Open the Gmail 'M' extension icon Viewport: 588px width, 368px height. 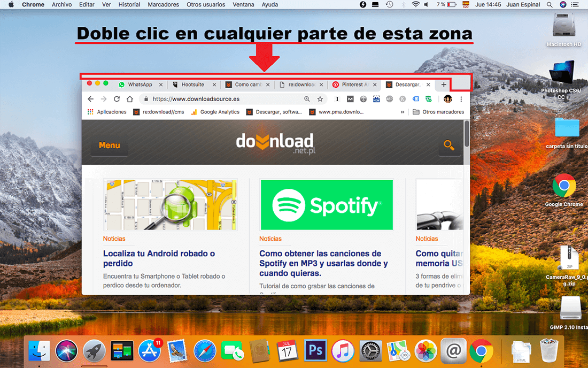tap(350, 99)
